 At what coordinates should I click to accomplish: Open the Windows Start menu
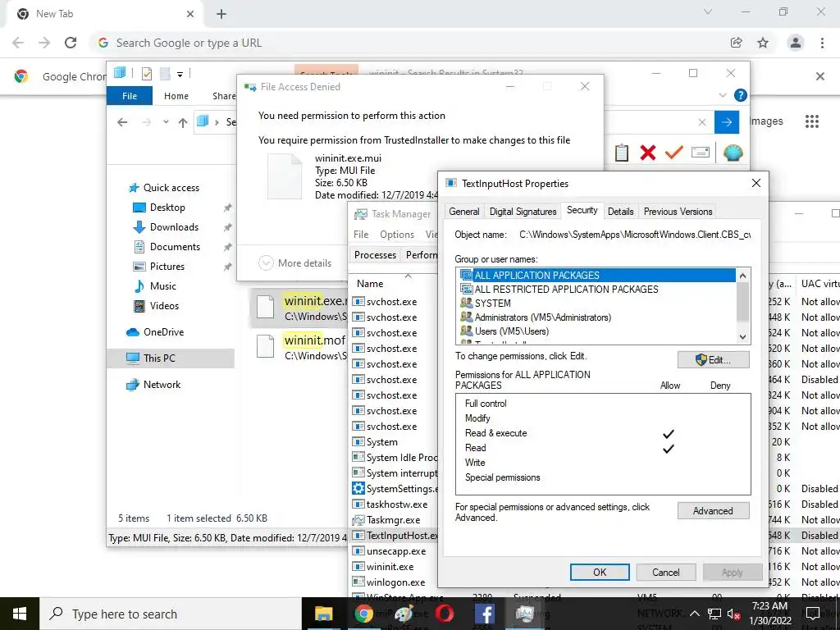tap(20, 614)
